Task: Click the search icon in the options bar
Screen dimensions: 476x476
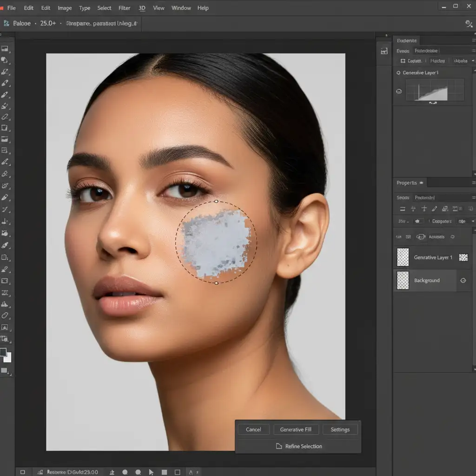Action: pyautogui.click(x=469, y=24)
